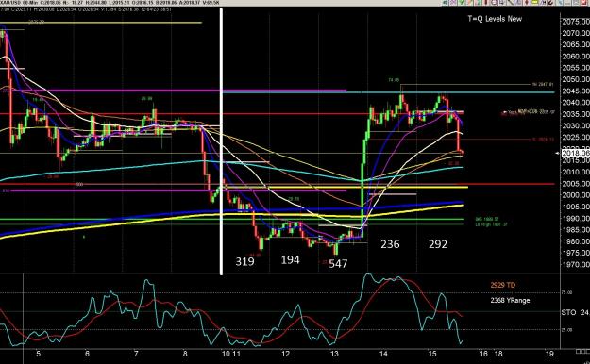590x364 pixels.
Task: Click the 2075.00 price axis label
Action: point(576,22)
